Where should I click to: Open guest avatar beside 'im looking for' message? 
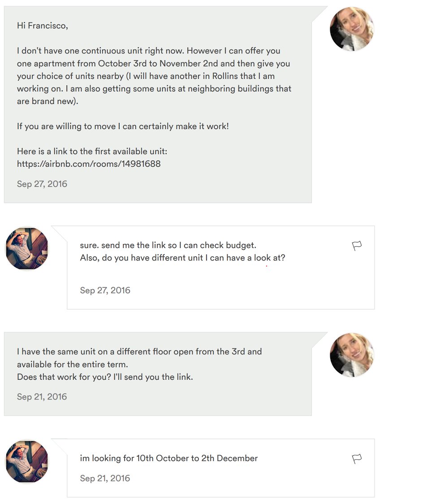[27, 461]
